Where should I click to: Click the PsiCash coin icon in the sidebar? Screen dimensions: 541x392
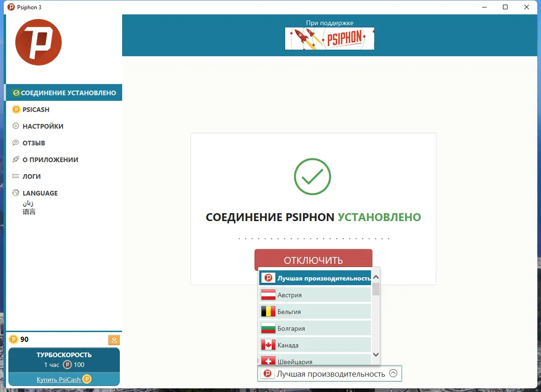16,110
